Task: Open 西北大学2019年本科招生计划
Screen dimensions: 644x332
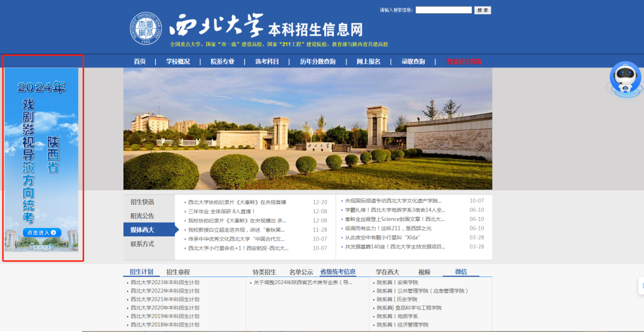Action: point(165,316)
